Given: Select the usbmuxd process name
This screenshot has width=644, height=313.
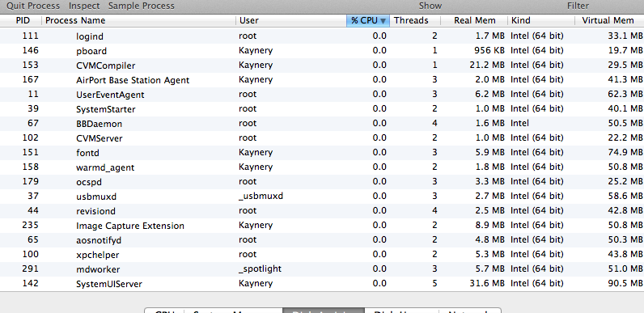Looking at the screenshot, I should pos(96,197).
